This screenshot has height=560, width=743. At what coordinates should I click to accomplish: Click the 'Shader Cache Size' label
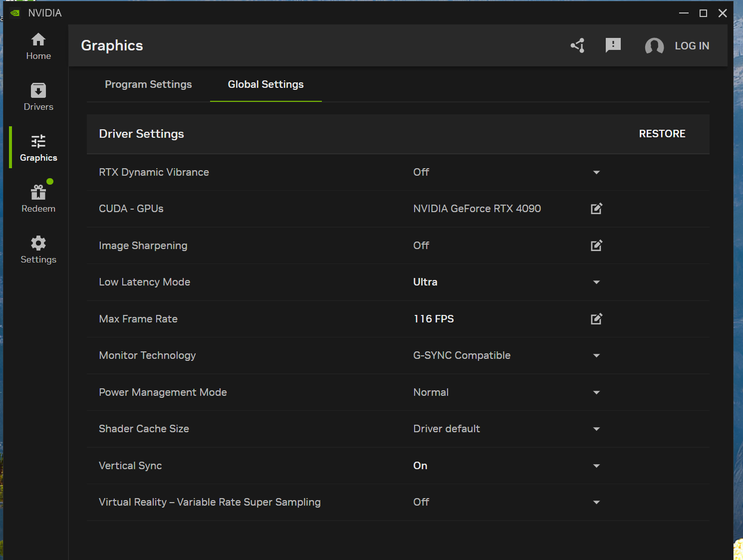click(144, 429)
